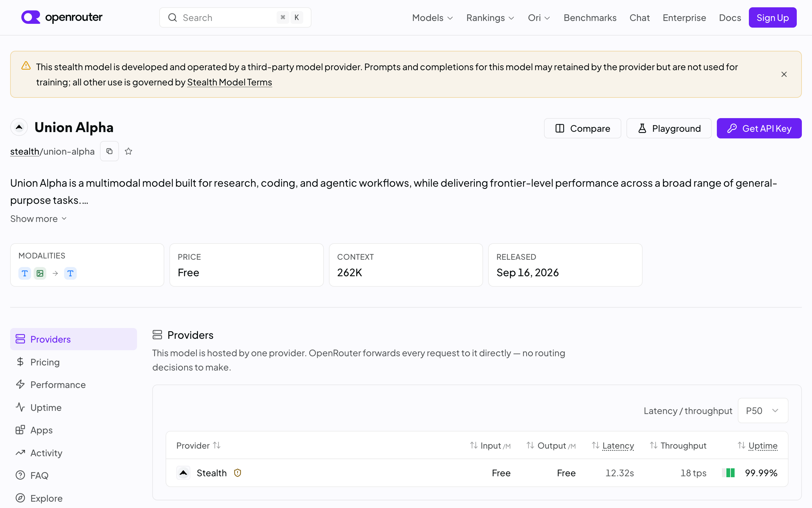Click the Sign Up button
The width and height of the screenshot is (812, 508).
(x=772, y=17)
